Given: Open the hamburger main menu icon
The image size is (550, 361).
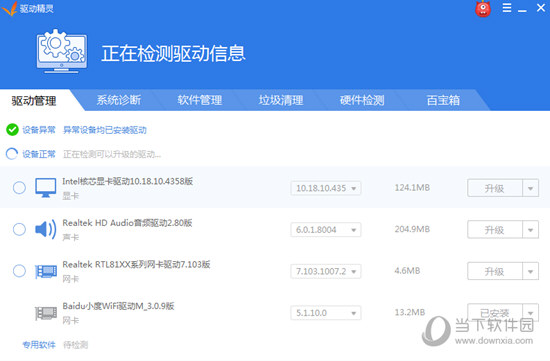Looking at the screenshot, I should [507, 8].
